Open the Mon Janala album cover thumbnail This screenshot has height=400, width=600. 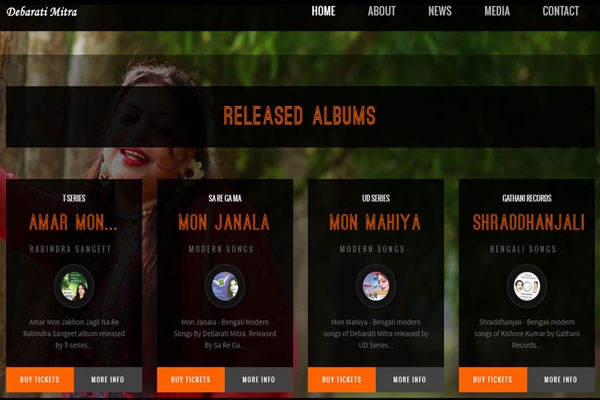click(225, 286)
